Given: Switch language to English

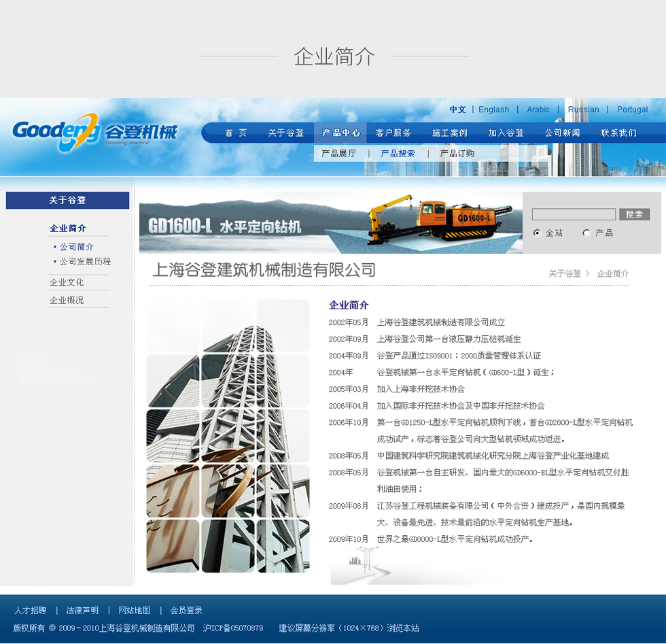Looking at the screenshot, I should pyautogui.click(x=493, y=109).
